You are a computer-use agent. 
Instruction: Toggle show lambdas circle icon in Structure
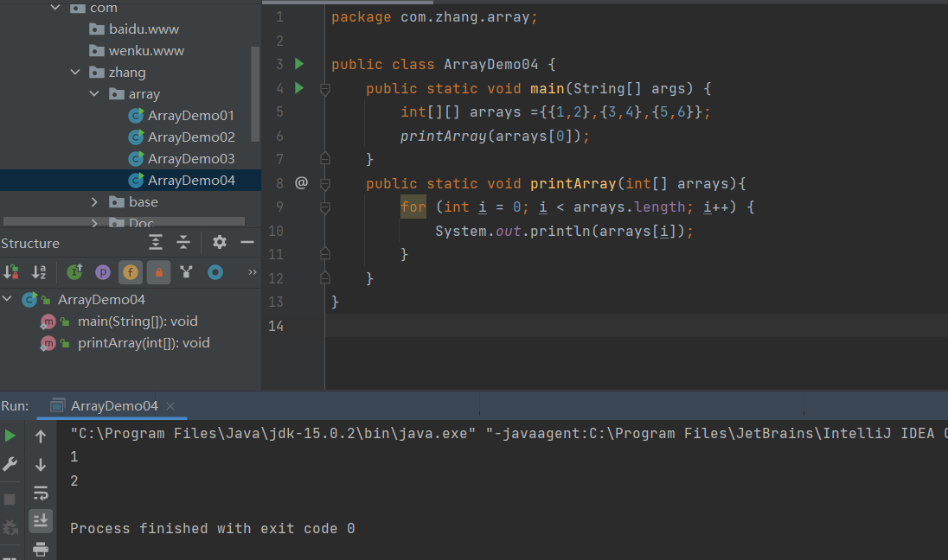[215, 272]
